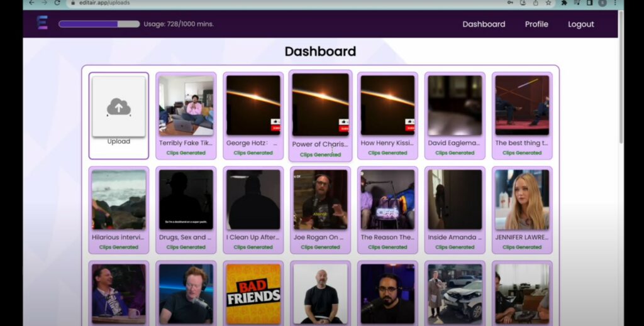Viewport: 644px width, 326px height.
Task: Click Clips Generated under Inside Amanda ...
Action: pyautogui.click(x=455, y=247)
